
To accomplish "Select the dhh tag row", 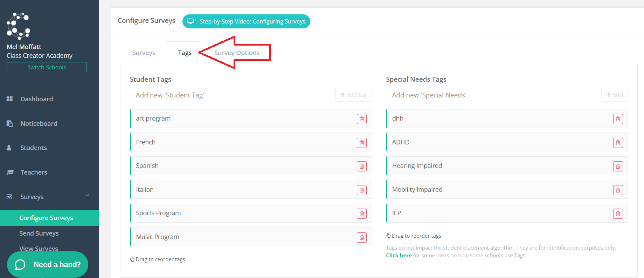I will coord(507,118).
